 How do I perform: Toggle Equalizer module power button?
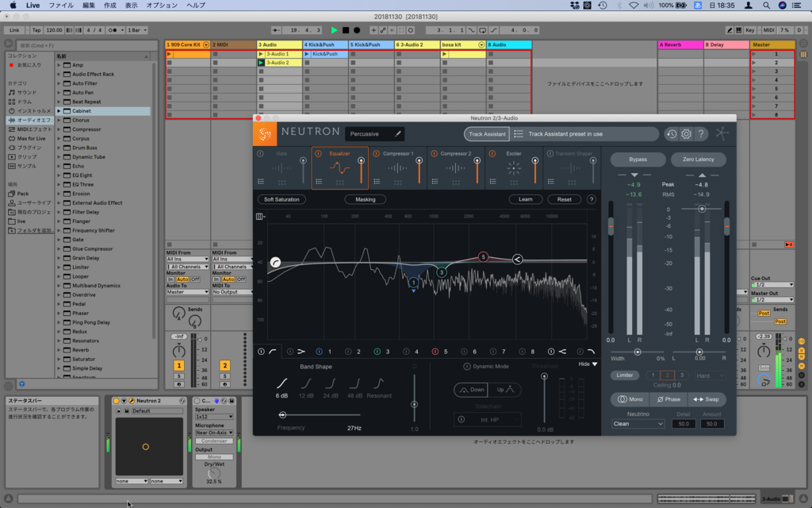(x=319, y=154)
